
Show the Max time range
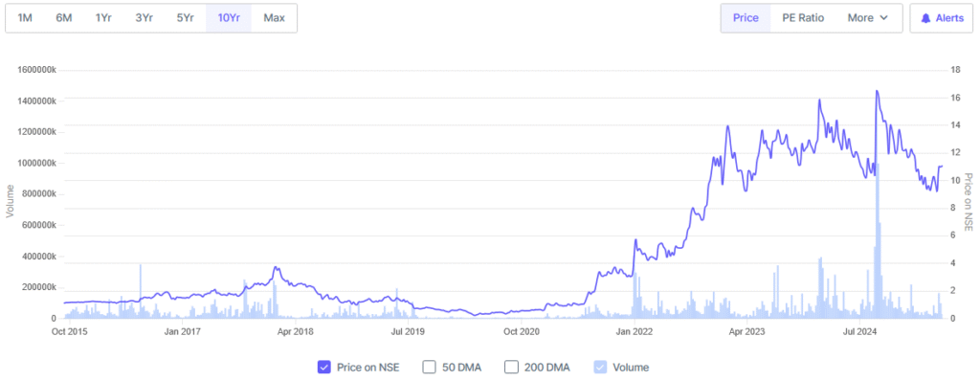[x=274, y=18]
